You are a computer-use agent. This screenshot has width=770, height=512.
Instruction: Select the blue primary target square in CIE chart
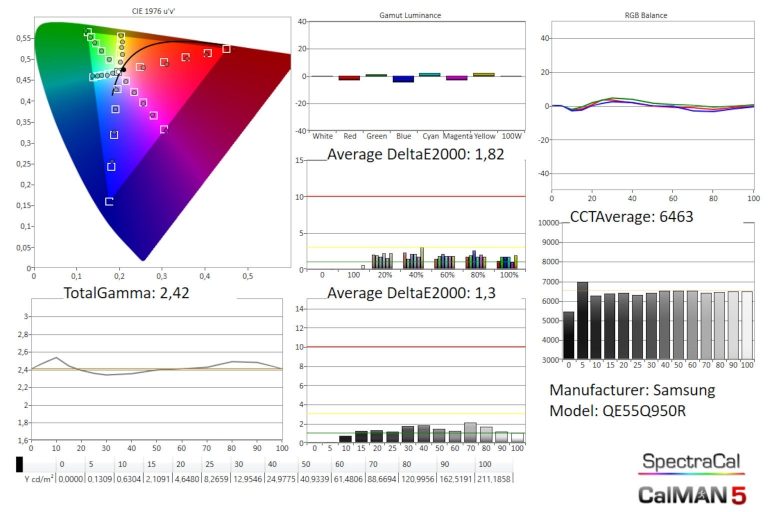[x=109, y=202]
